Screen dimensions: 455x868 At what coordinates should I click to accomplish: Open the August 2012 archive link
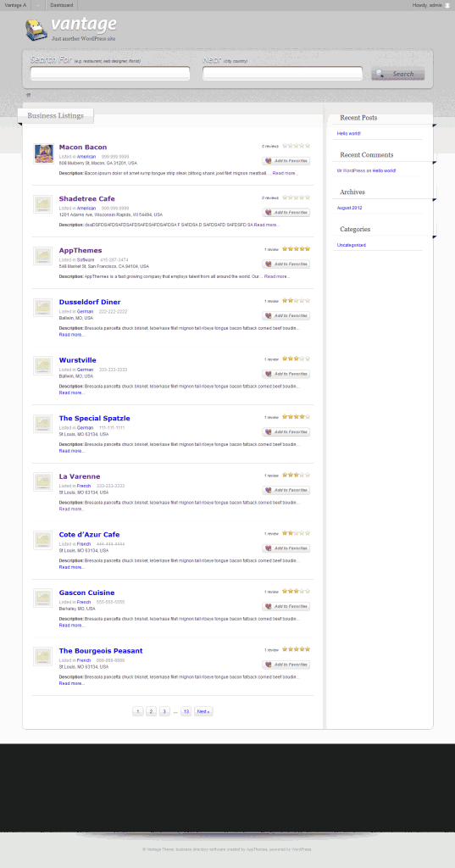coord(350,208)
